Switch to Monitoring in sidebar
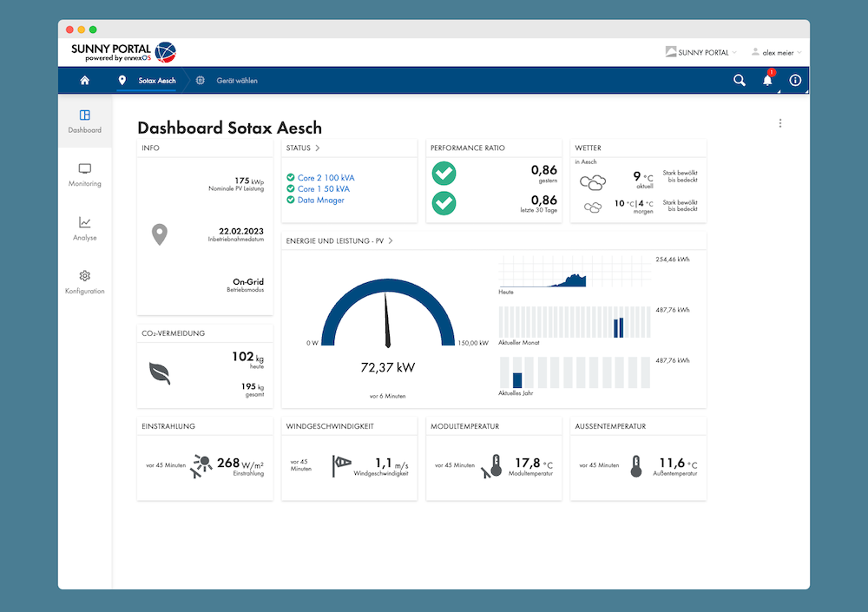 (x=85, y=174)
